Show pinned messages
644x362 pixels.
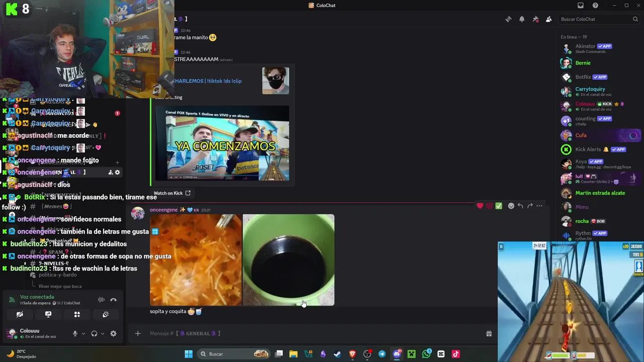coord(535,19)
